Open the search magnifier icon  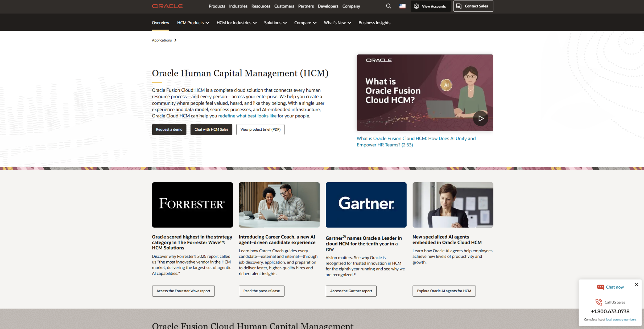[389, 6]
